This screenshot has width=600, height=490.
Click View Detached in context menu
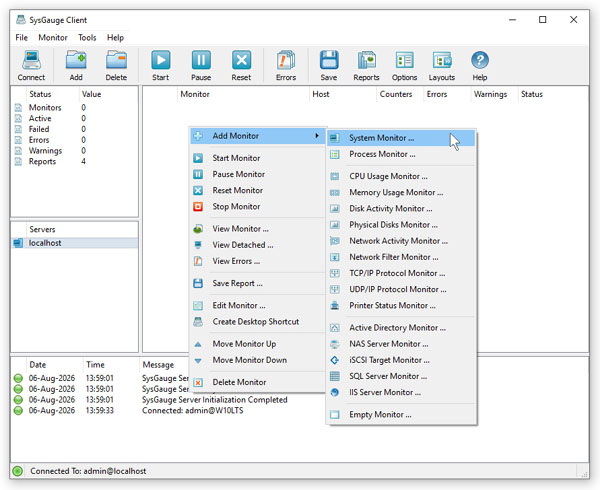258,245
